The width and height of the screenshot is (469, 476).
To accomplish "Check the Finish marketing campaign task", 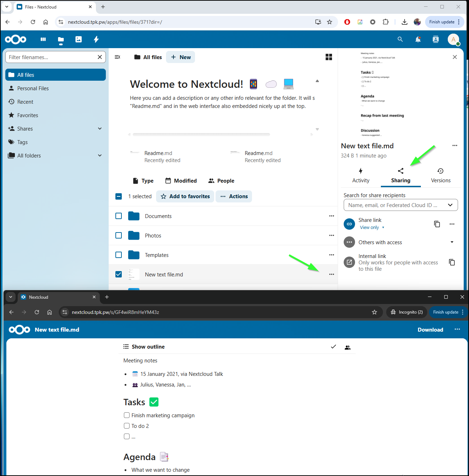I will click(127, 415).
